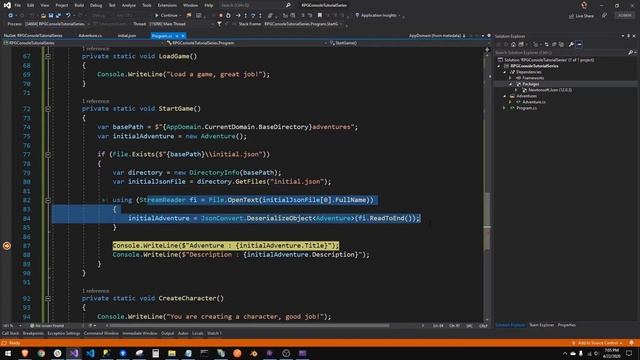
Task: Open the Build menu
Action: (79, 5)
